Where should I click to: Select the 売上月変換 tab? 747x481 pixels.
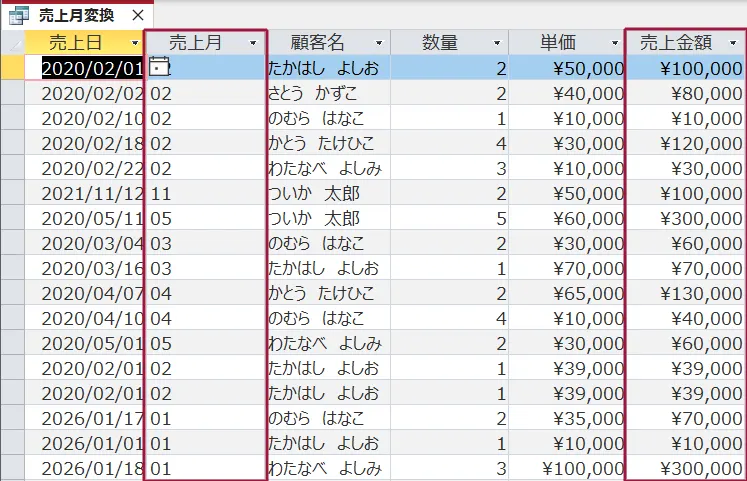tap(76, 16)
